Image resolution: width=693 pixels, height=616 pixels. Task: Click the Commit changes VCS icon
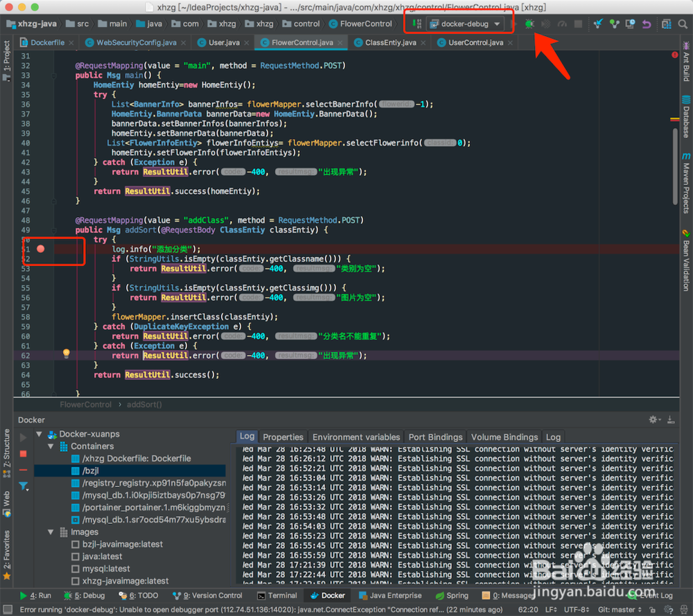click(x=614, y=24)
